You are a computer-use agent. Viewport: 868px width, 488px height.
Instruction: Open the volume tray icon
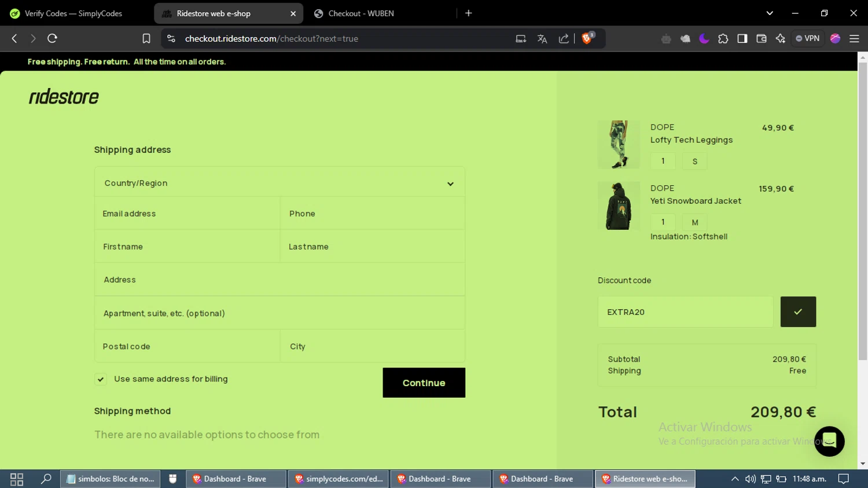751,479
